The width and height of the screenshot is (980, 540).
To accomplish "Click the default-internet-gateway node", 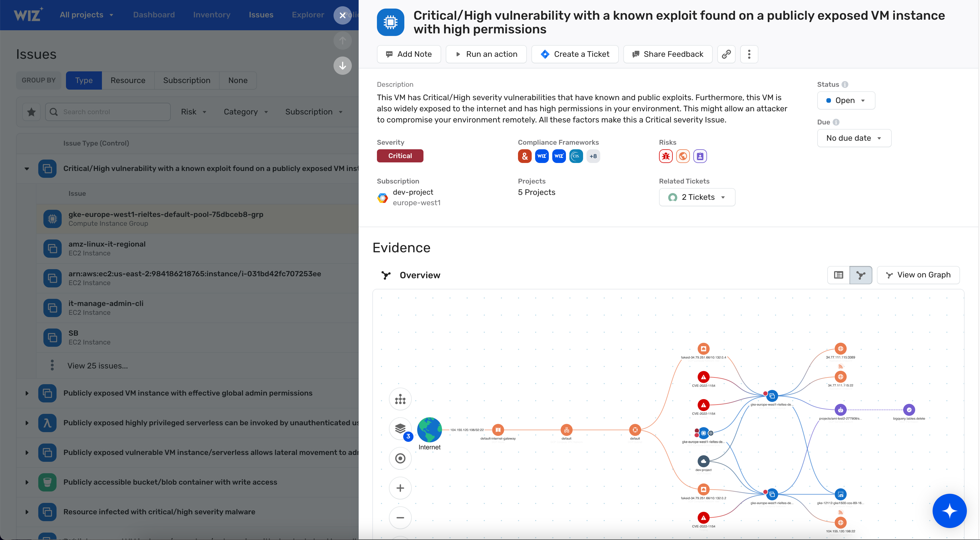I will (498, 430).
